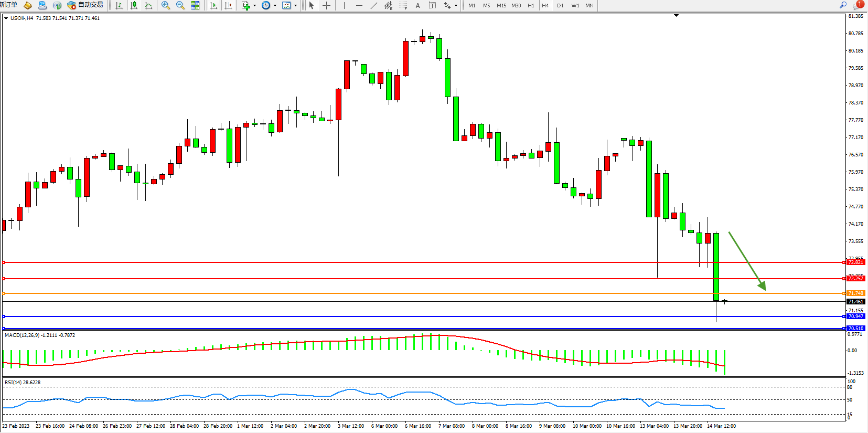Screen dimensions: 868x433
Task: Zoom in on the chart with the magnifier-plus icon
Action: (166, 5)
